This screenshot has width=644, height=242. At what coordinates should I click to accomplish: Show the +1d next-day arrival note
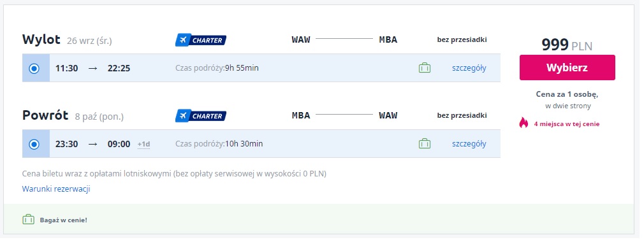pos(143,145)
